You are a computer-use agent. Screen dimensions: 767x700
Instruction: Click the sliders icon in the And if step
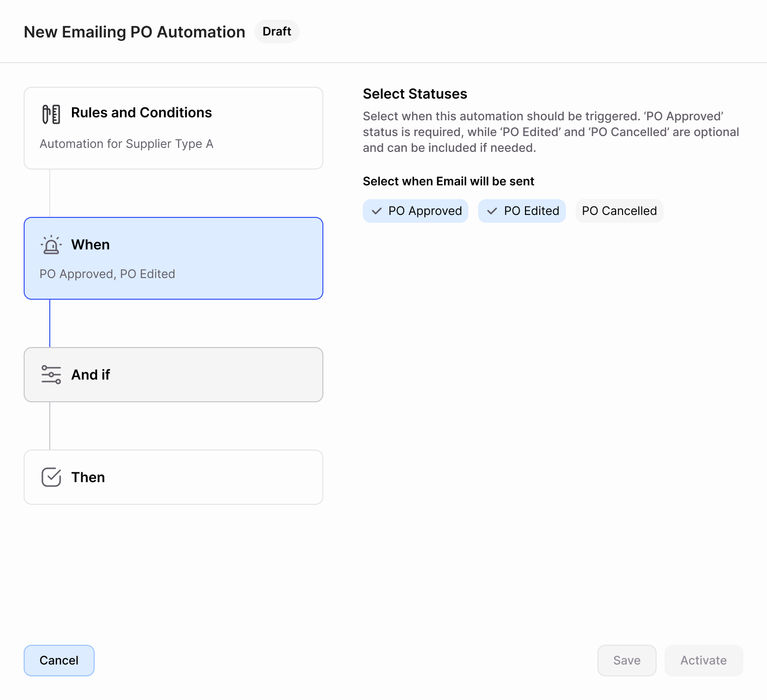click(51, 375)
